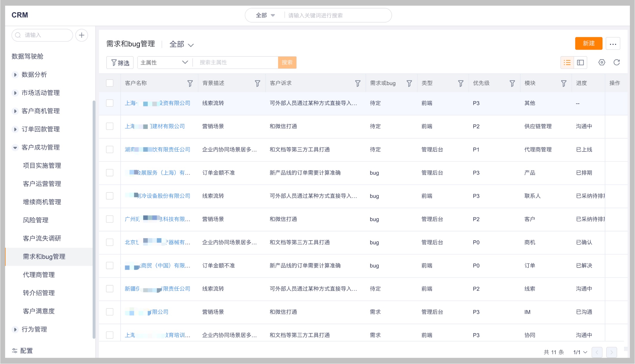Viewport: 635px width, 364px height.
Task: Click the filter icon on 优先级 column
Action: (512, 83)
